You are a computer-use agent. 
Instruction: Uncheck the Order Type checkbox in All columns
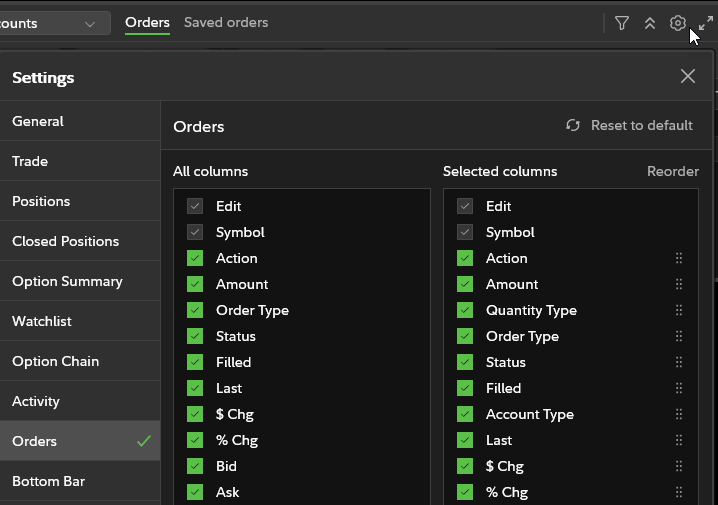coord(195,310)
